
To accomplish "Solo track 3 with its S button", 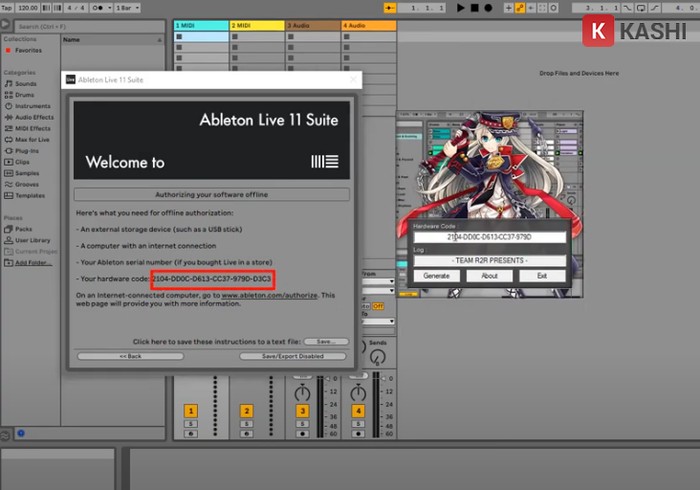I will tap(302, 425).
